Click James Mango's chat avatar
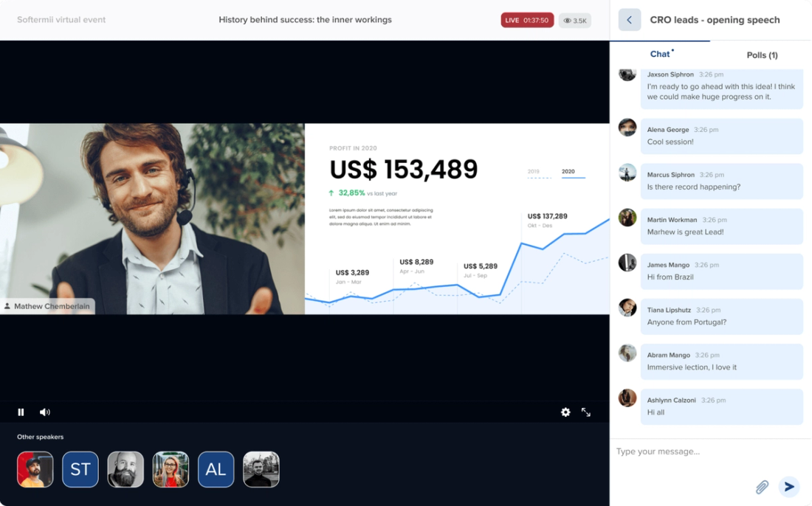Screen dimensions: 812x506 coord(627,263)
